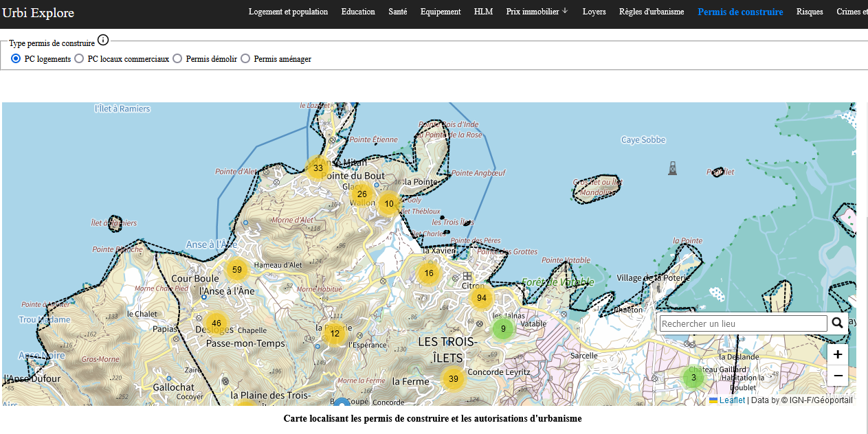Viewport: 868px width, 434px height.
Task: Click the Rechercher un lieu search field
Action: 743,323
